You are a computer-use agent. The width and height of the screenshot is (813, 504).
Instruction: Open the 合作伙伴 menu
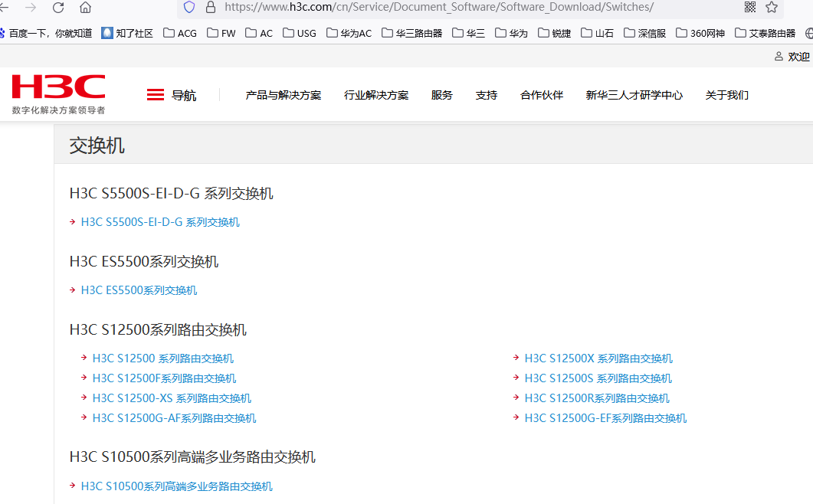tap(541, 95)
